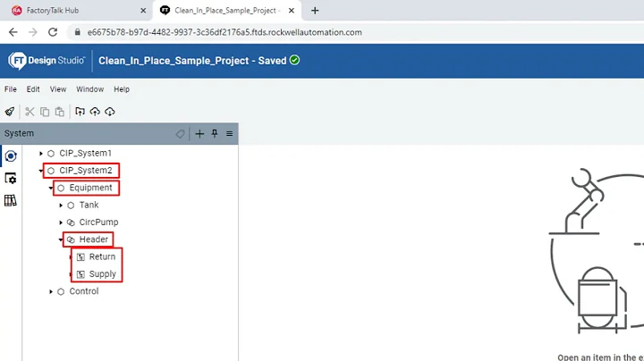Image resolution: width=644 pixels, height=361 pixels.
Task: Open the Edit menu
Action: 33,89
